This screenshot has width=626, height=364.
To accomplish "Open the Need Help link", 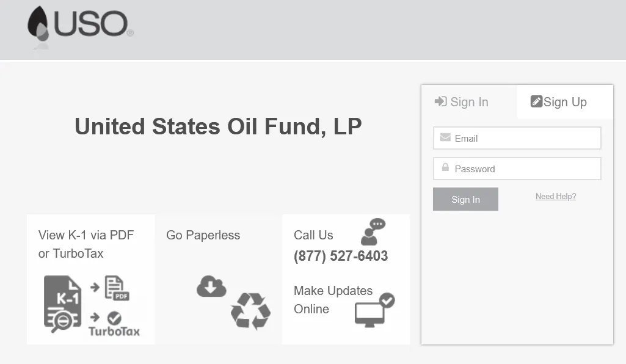I will click(x=555, y=196).
